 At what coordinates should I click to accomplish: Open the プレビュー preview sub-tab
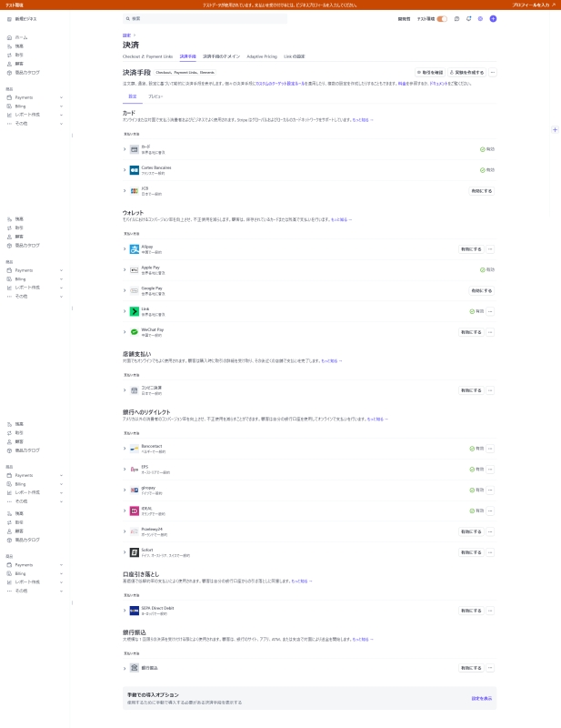(x=155, y=96)
